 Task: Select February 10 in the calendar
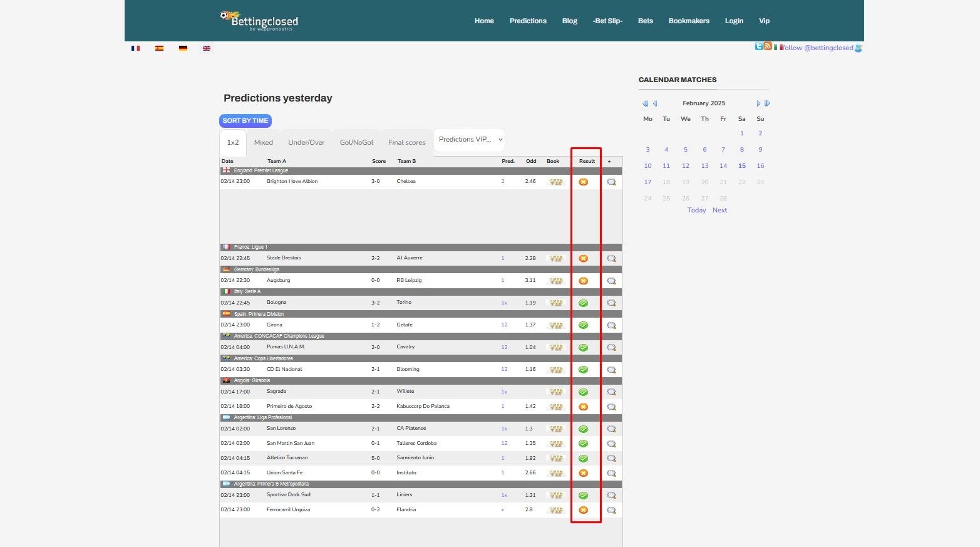point(647,166)
